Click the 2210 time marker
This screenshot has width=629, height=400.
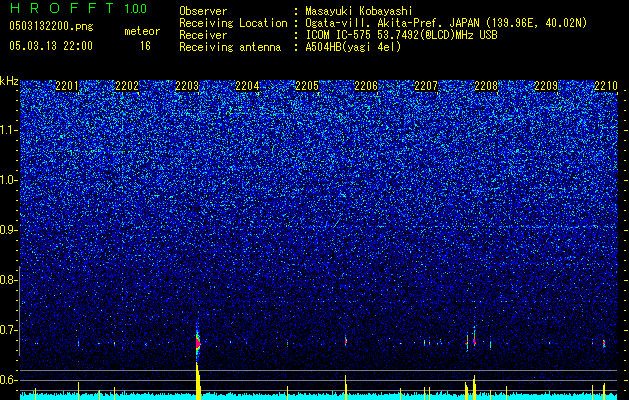tap(606, 86)
